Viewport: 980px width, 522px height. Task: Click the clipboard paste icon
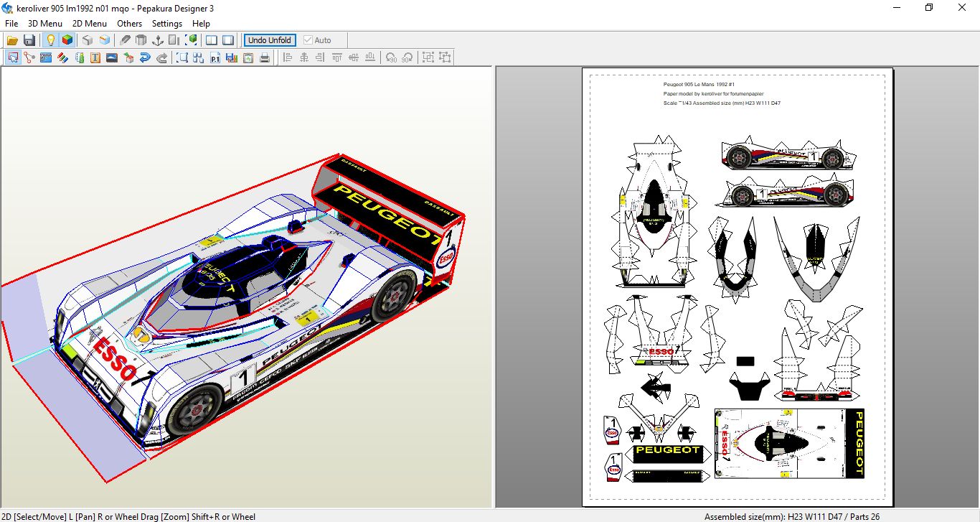tap(248, 57)
